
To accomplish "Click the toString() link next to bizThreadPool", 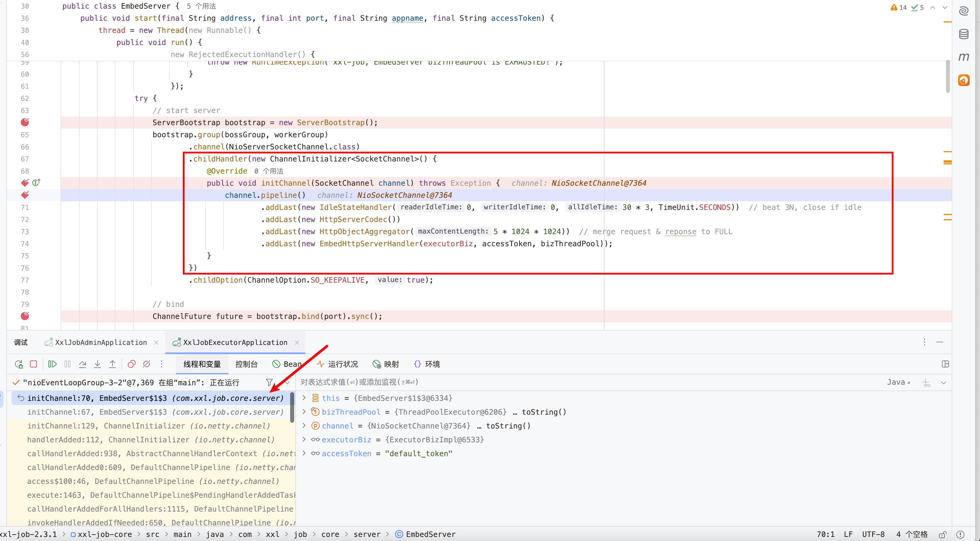I will pyautogui.click(x=544, y=412).
